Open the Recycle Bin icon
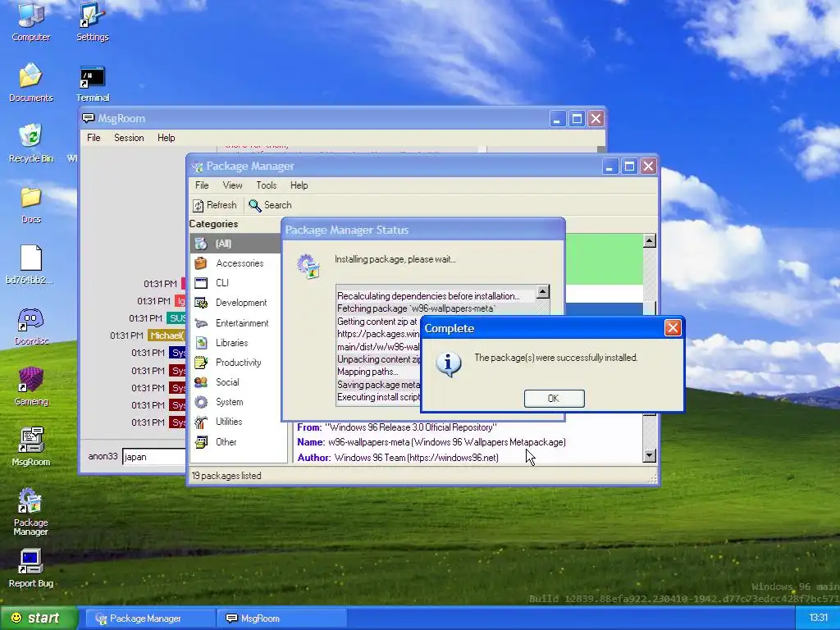The width and height of the screenshot is (840, 630). tap(31, 143)
